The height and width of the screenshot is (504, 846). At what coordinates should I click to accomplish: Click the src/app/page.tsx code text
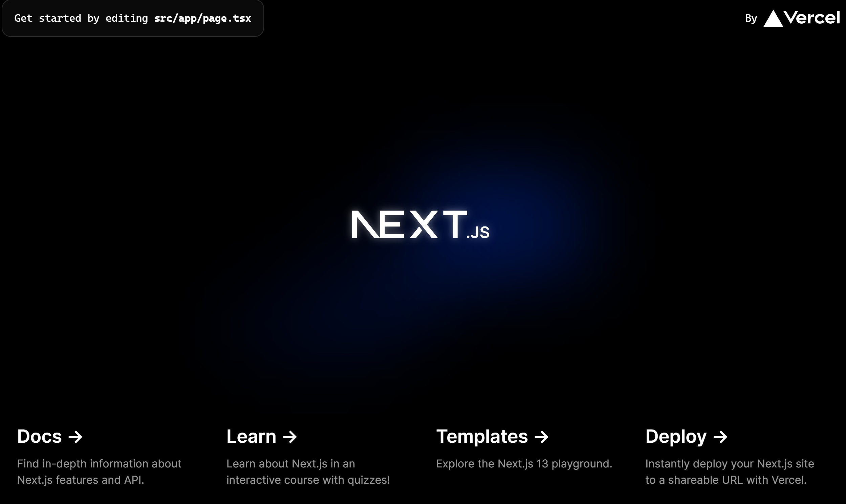pyautogui.click(x=202, y=18)
